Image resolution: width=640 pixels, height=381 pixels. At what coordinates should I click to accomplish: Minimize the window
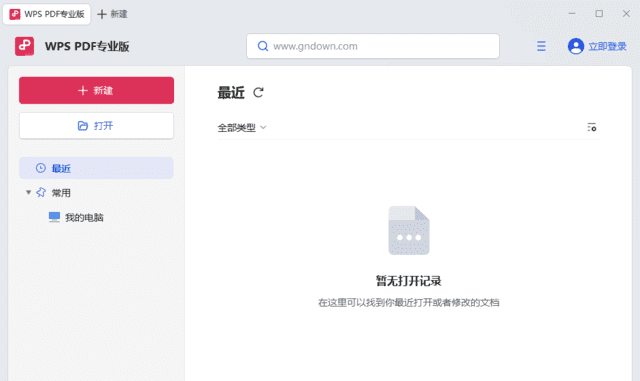[572, 13]
